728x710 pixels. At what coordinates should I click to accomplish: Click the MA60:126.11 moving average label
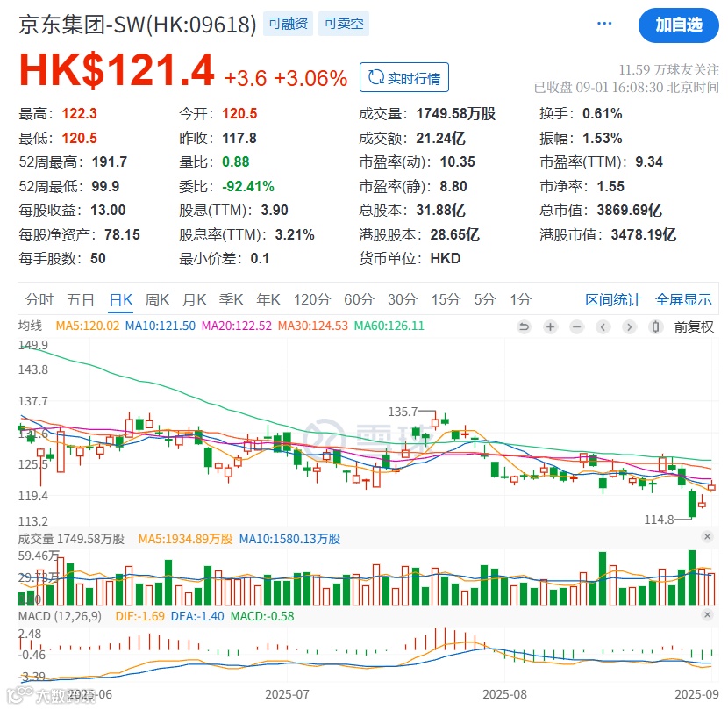click(389, 326)
